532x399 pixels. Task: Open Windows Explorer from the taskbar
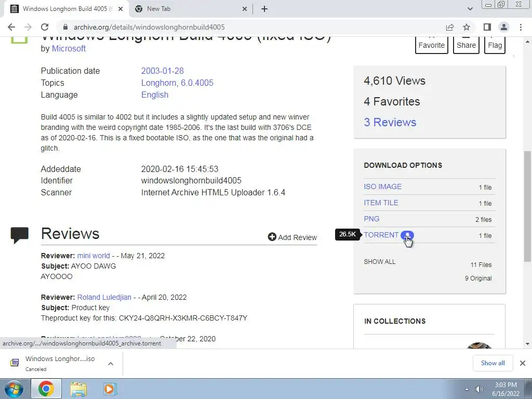click(x=78, y=389)
